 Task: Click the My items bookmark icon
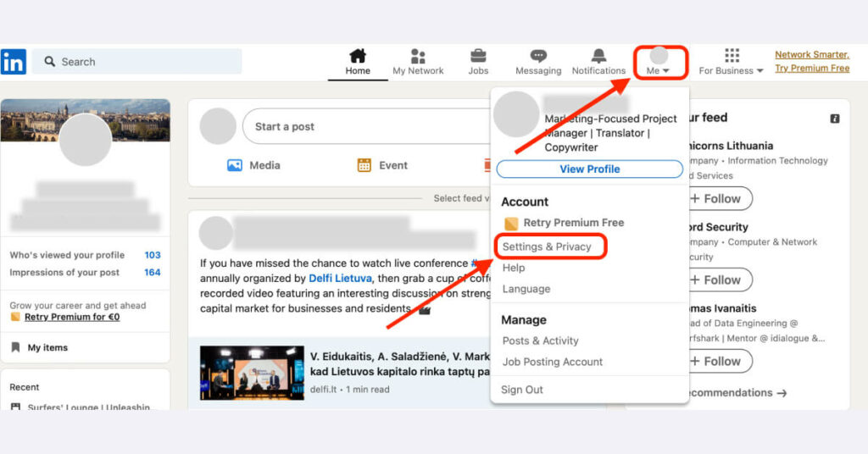(x=15, y=347)
